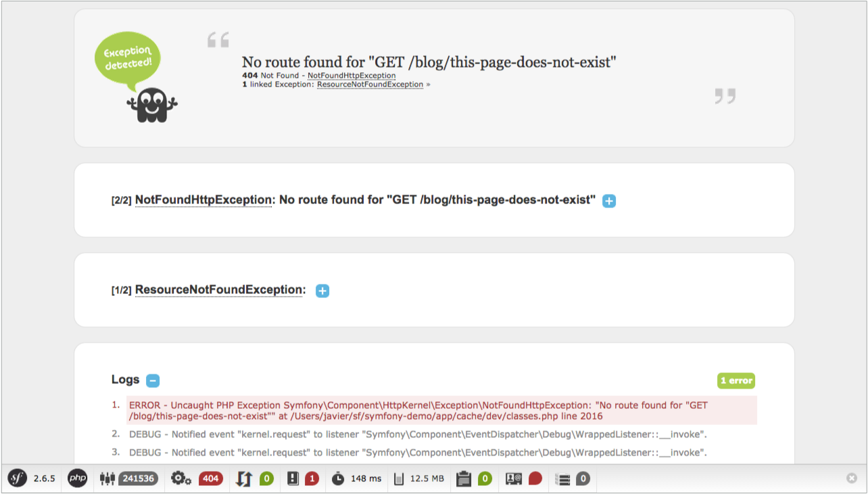Image resolution: width=868 pixels, height=494 pixels.
Task: Select the second DEBUG kernel.request log line
Action: 418,434
